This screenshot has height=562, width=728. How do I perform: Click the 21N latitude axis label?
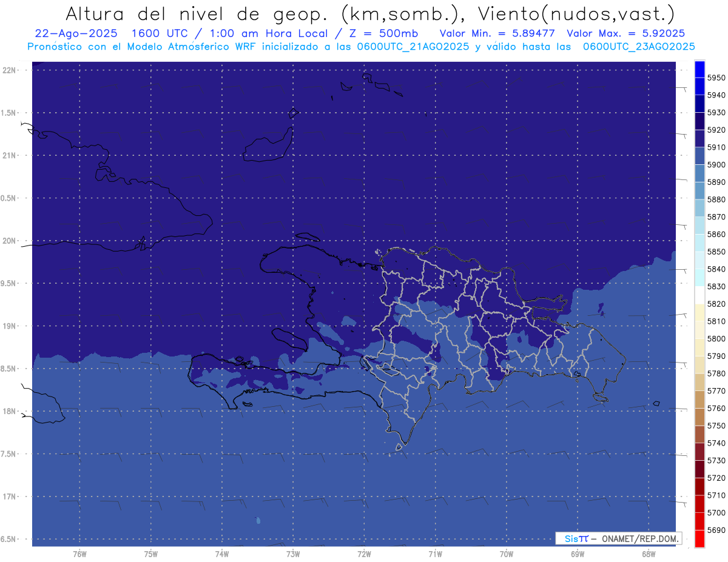point(9,155)
